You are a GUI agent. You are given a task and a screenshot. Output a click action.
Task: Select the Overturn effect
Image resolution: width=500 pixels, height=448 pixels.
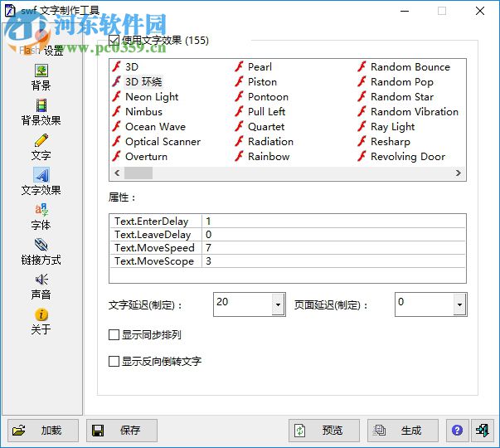(147, 156)
